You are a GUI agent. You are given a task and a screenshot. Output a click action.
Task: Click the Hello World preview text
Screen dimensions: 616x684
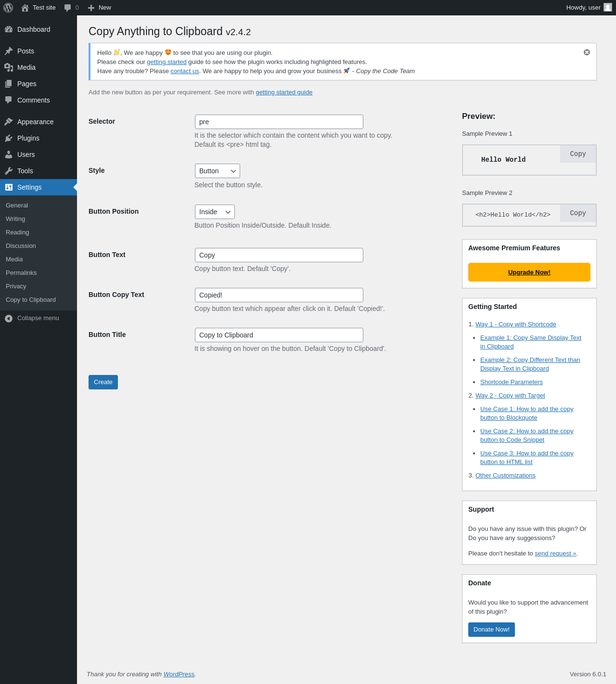pyautogui.click(x=503, y=160)
